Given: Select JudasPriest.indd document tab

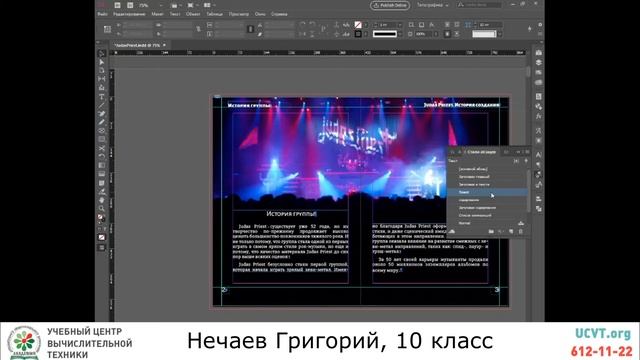Looking at the screenshot, I should [x=137, y=45].
